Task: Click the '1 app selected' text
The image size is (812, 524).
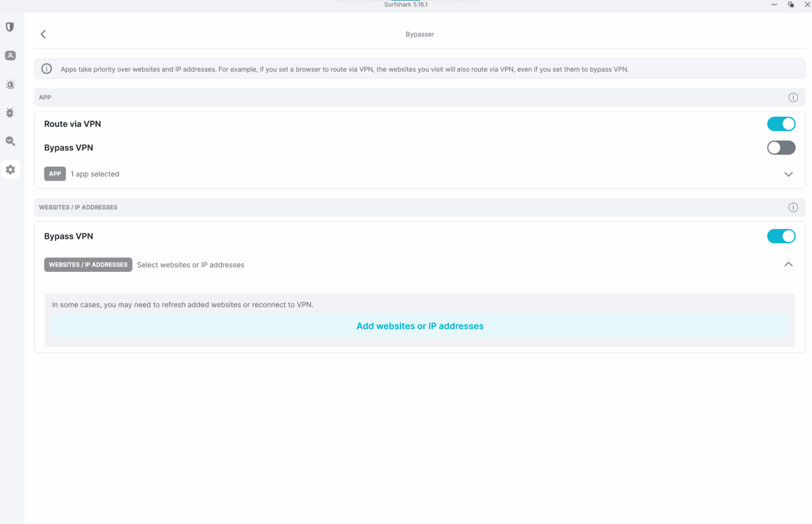Action: [x=95, y=174]
